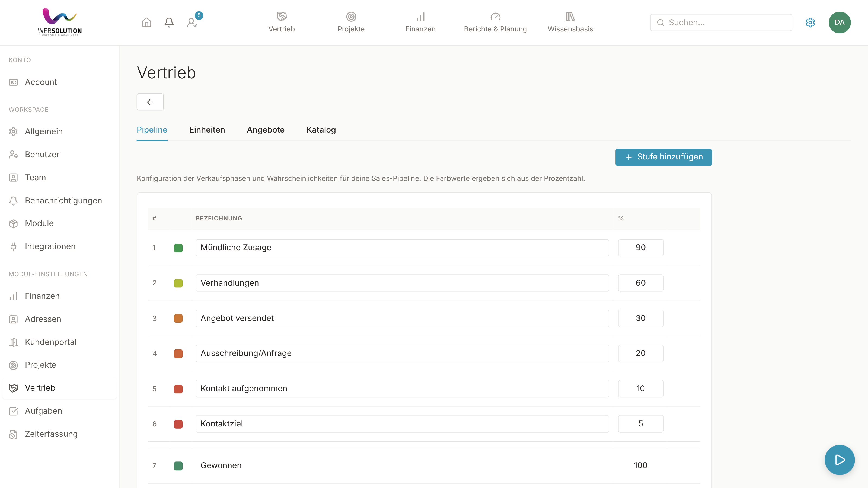
Task: Click the swatch of Ausschreibung/Anfrage row
Action: point(178,354)
